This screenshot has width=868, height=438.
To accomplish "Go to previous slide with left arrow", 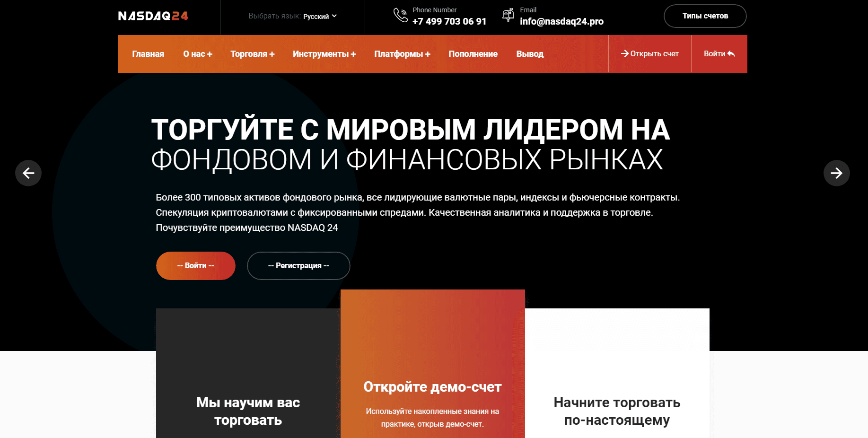I will point(28,173).
